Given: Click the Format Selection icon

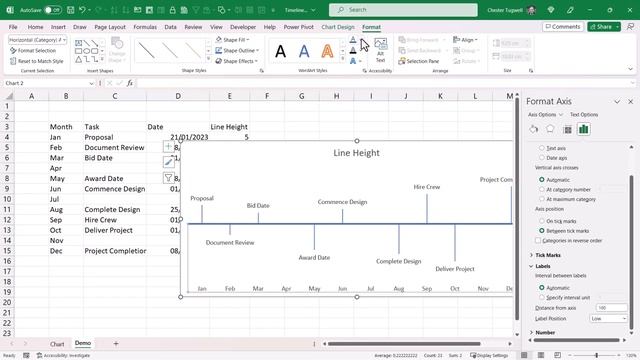Looking at the screenshot, I should tap(13, 51).
